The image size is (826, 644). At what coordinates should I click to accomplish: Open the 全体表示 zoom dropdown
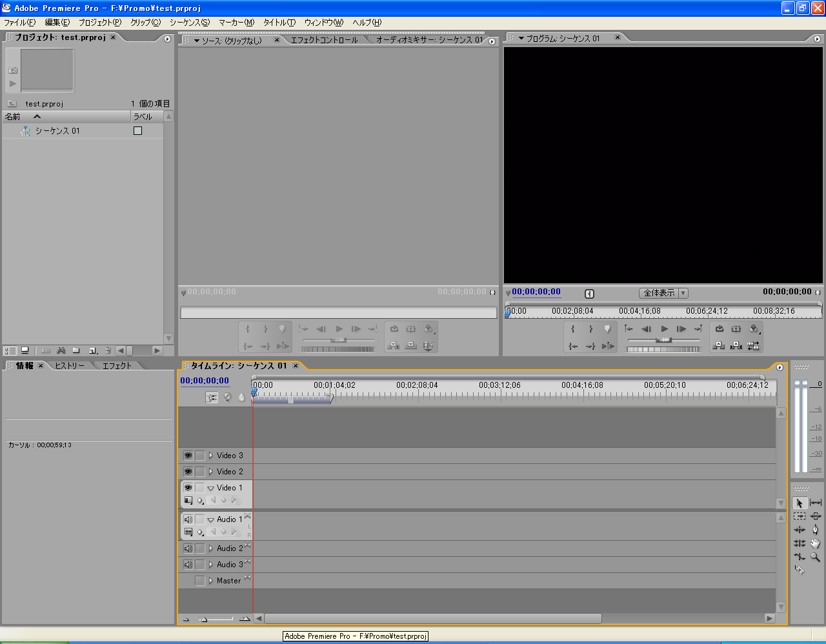point(663,293)
